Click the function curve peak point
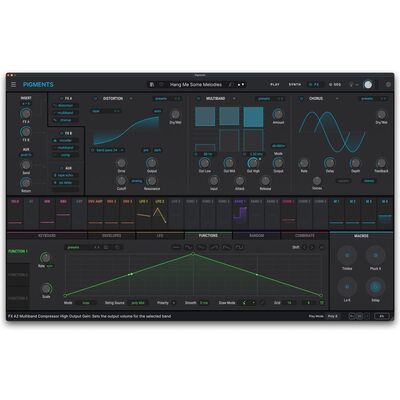 pyautogui.click(x=193, y=254)
